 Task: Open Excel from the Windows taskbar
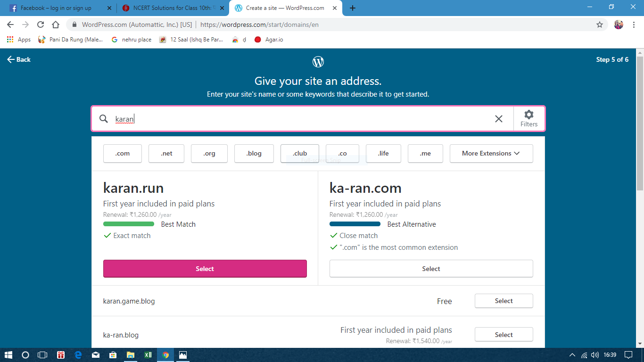pyautogui.click(x=148, y=355)
